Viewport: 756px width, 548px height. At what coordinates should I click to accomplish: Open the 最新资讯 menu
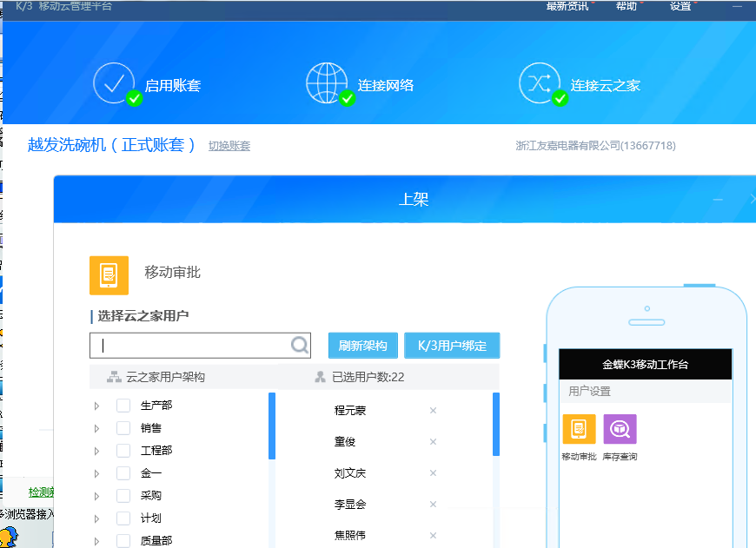pyautogui.click(x=567, y=6)
